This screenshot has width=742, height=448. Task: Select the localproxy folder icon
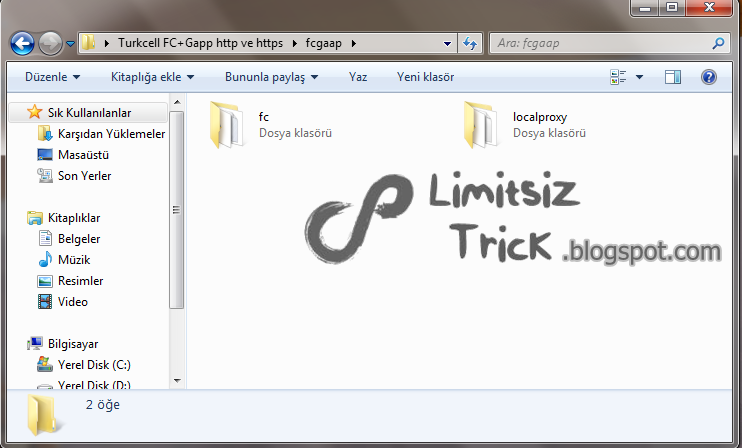[481, 124]
